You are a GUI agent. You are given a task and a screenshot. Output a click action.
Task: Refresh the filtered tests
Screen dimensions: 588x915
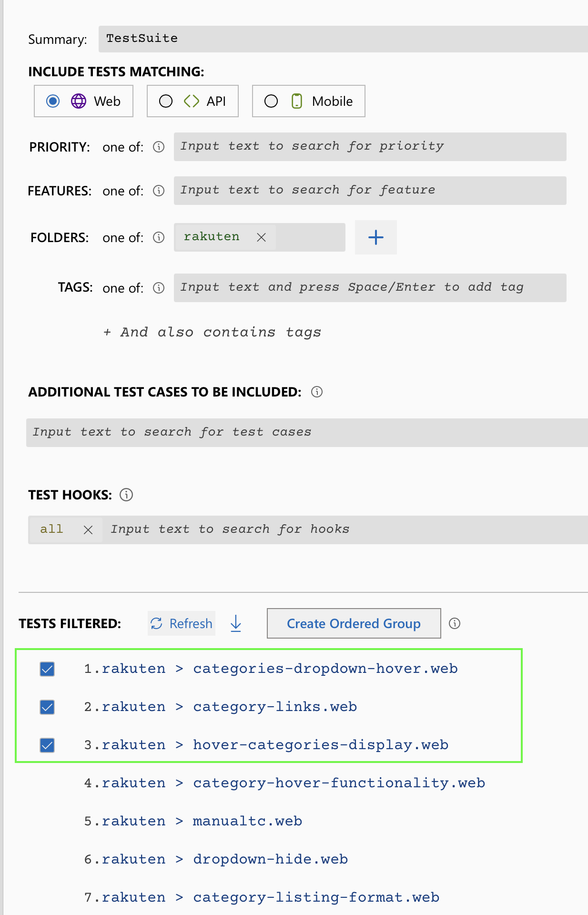(x=182, y=623)
